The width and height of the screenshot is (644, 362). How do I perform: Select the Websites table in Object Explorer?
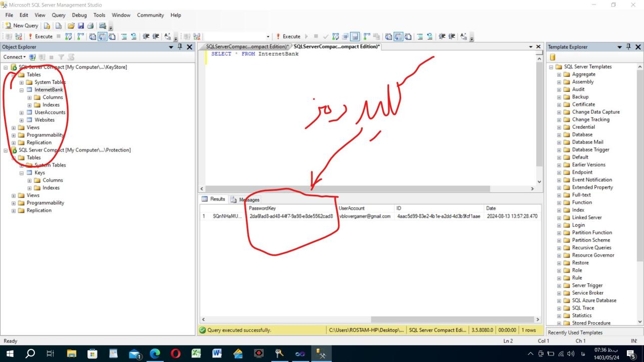click(44, 120)
